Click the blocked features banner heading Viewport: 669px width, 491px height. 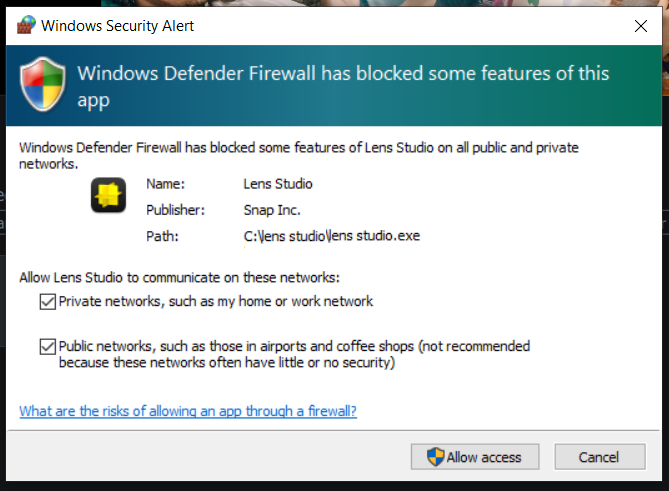coord(343,86)
